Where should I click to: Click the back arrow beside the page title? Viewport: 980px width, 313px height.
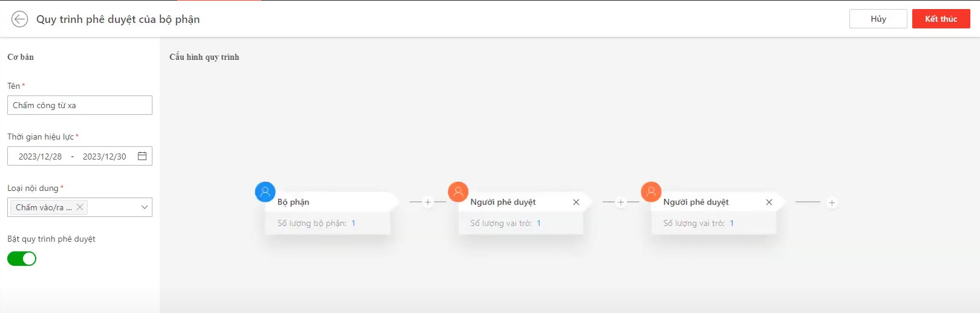19,19
